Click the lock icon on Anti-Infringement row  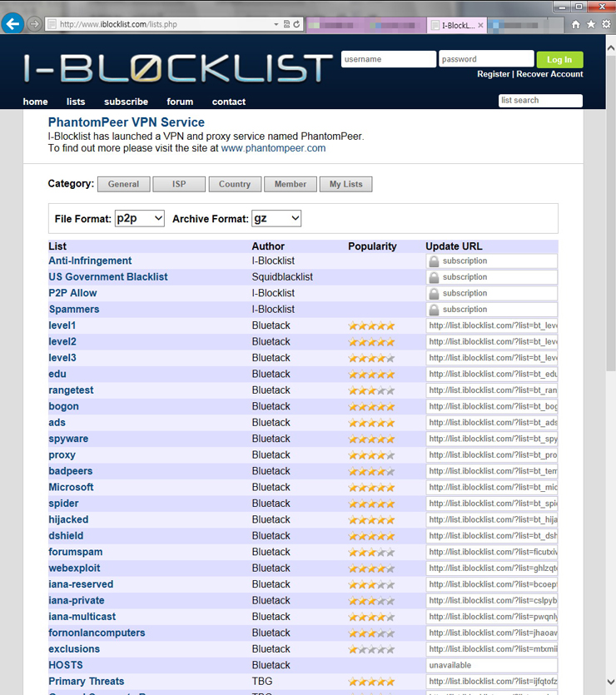click(x=435, y=261)
